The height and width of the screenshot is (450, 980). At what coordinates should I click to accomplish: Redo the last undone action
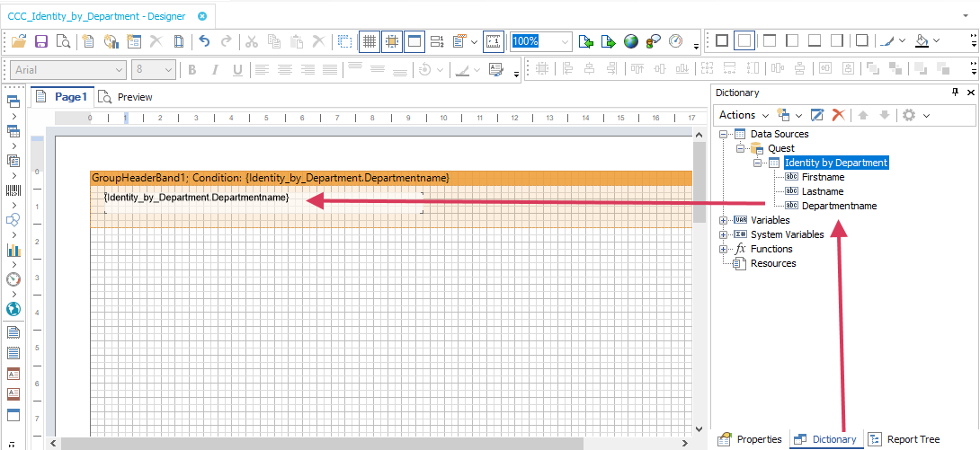point(227,42)
